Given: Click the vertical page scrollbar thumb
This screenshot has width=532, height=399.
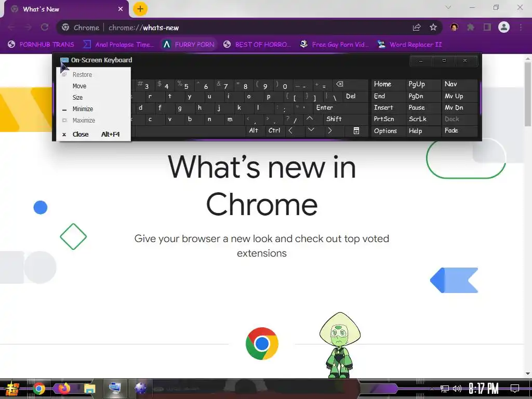Looking at the screenshot, I should click(528, 95).
